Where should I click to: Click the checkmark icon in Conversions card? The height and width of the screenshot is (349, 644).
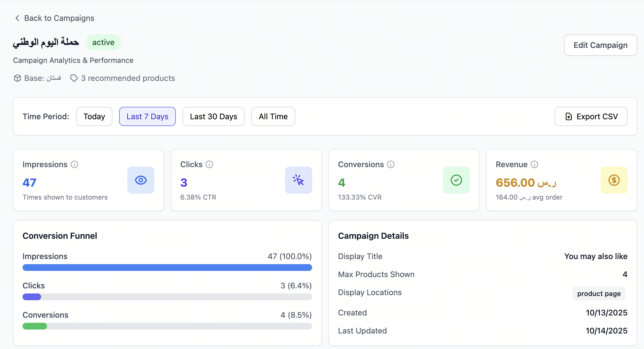click(x=456, y=180)
